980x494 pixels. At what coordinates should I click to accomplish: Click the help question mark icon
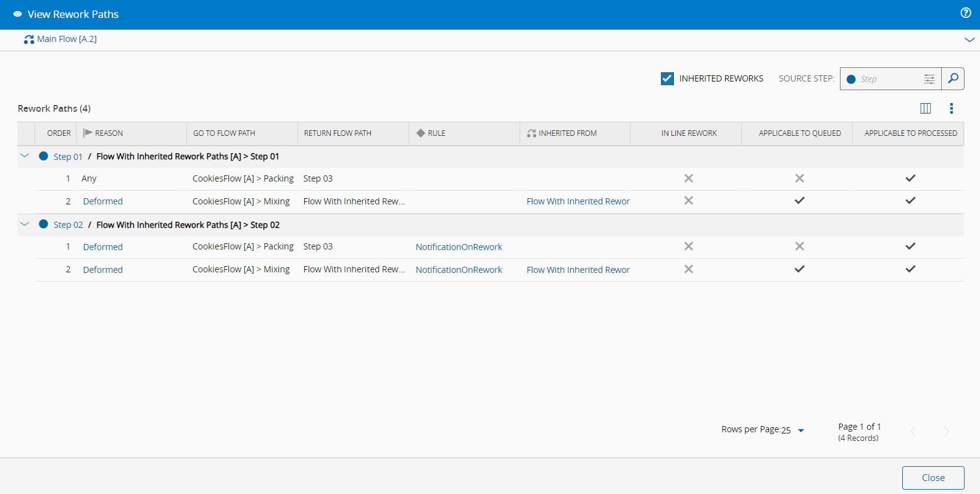click(966, 13)
